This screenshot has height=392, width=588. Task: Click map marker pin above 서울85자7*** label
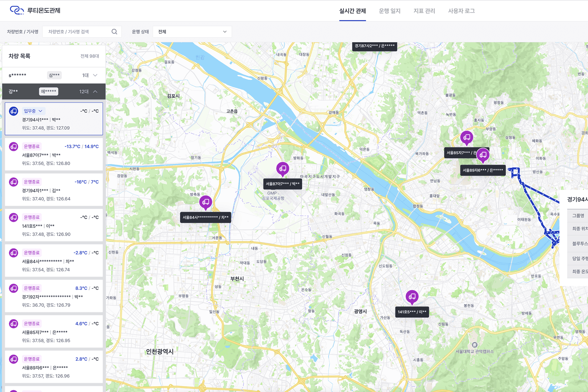coord(467,138)
